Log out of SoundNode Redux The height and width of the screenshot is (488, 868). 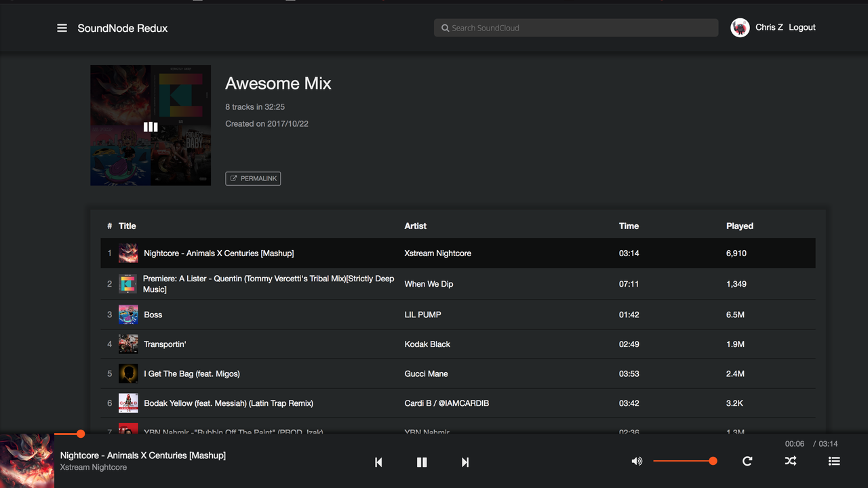802,27
